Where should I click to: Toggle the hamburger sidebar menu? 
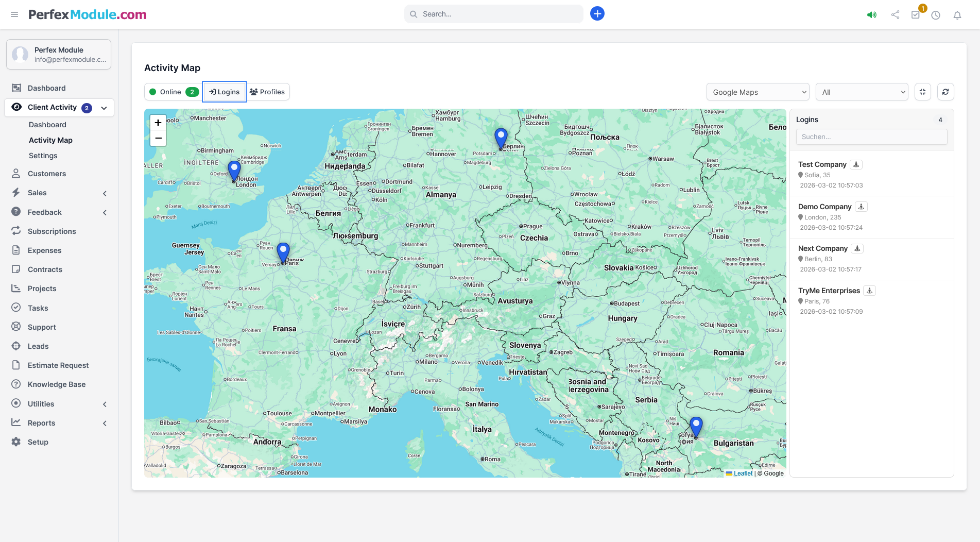(14, 14)
